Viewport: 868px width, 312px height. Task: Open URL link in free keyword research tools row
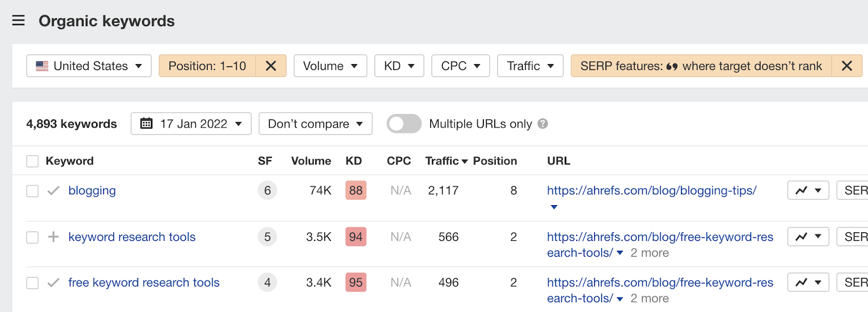[660, 290]
